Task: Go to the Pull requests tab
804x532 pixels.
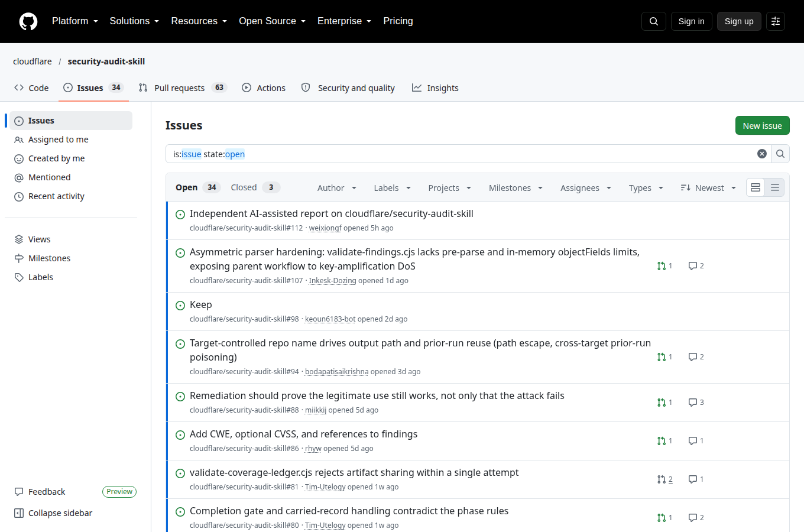Action: click(183, 88)
